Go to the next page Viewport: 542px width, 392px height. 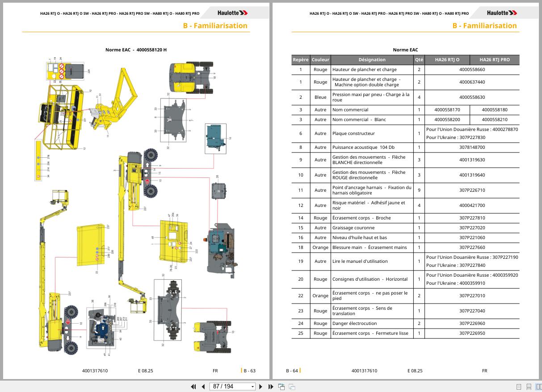click(x=261, y=387)
